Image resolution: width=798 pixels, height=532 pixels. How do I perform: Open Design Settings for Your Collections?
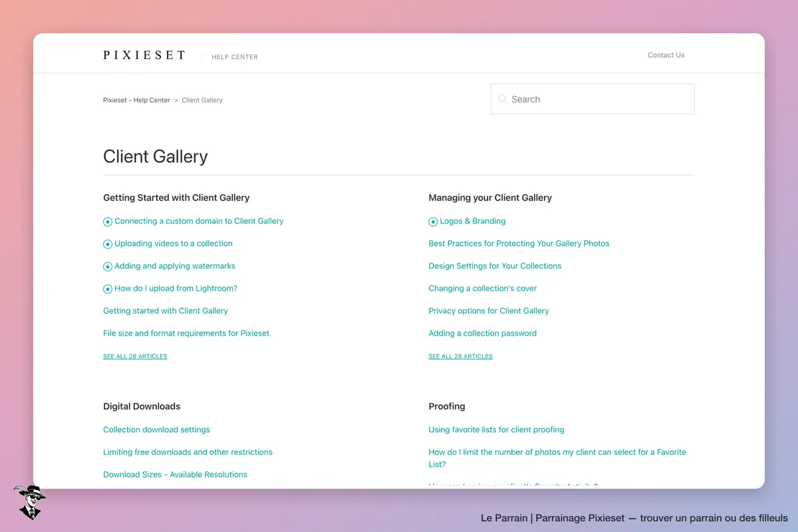tap(495, 266)
